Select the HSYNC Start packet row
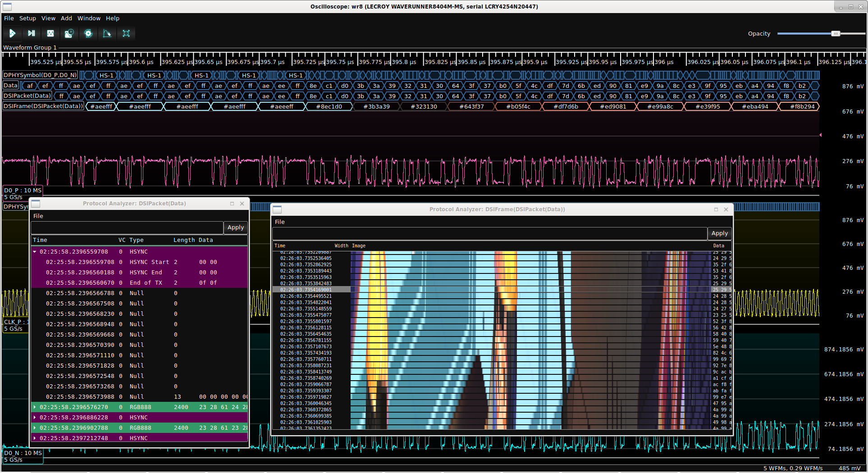Screen dimensions: 868x473 click(139, 262)
